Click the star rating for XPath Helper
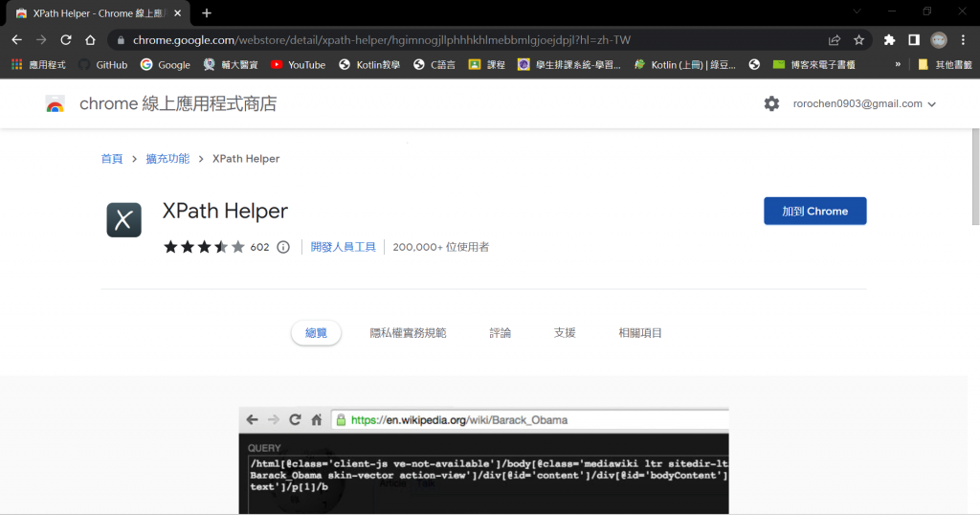980x515 pixels. [204, 247]
